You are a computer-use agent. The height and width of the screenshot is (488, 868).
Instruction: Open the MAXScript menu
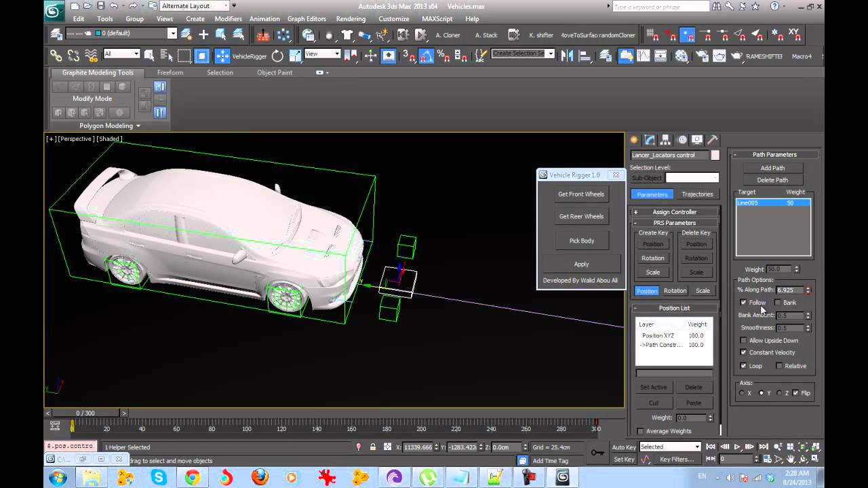437,19
